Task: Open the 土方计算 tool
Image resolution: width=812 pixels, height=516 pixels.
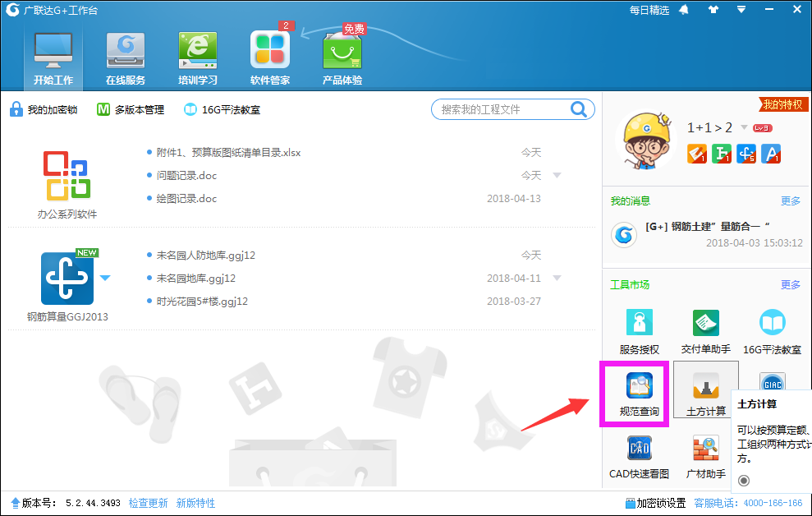Action: click(x=706, y=390)
